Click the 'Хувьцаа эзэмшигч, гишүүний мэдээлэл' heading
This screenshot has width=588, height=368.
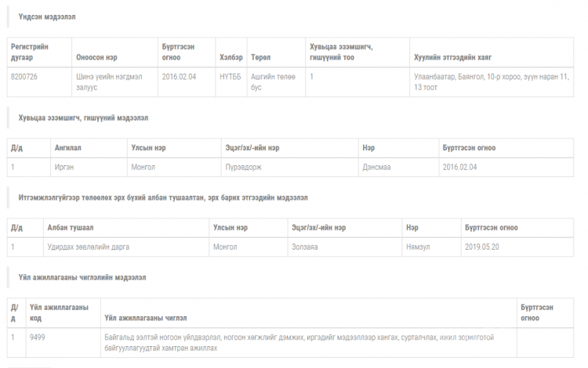click(83, 118)
